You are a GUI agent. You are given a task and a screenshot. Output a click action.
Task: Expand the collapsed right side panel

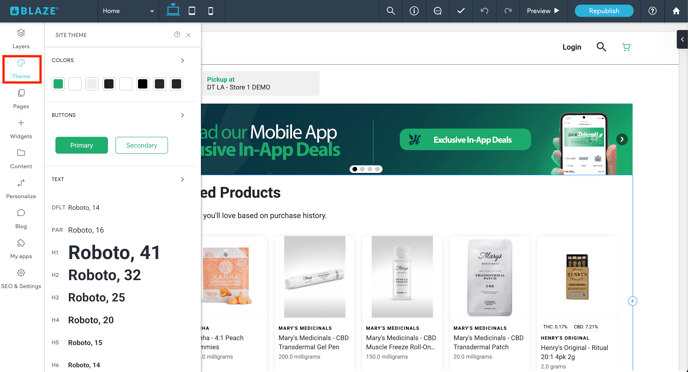point(682,39)
